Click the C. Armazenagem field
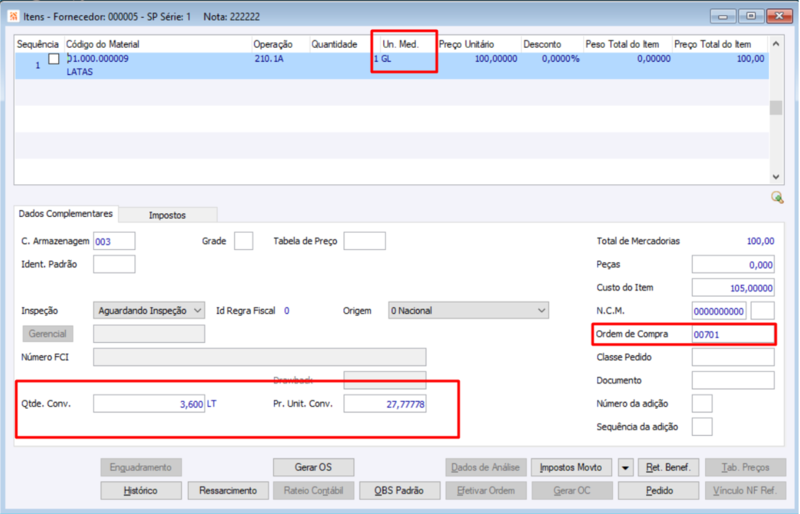Viewport: 800px width, 514px height. click(x=114, y=241)
